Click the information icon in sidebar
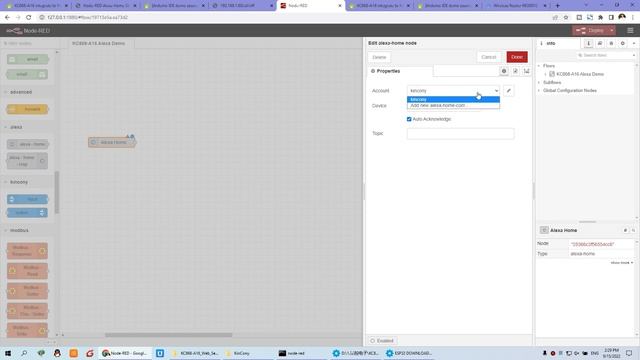 588,43
